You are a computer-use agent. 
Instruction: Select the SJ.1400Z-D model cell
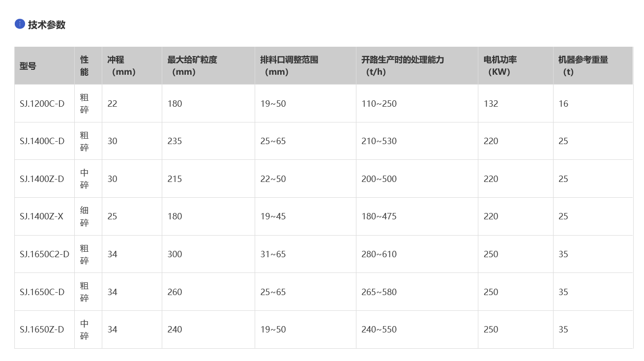[x=42, y=179]
